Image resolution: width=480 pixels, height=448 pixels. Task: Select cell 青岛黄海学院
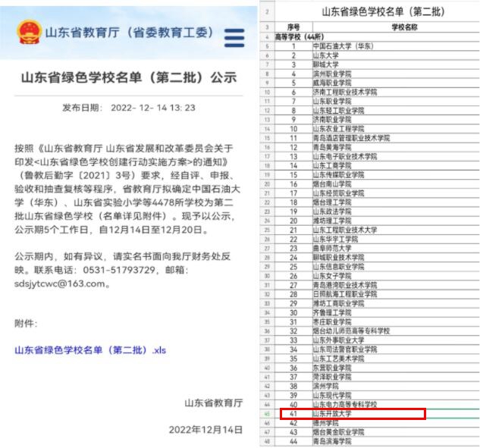(x=396, y=147)
